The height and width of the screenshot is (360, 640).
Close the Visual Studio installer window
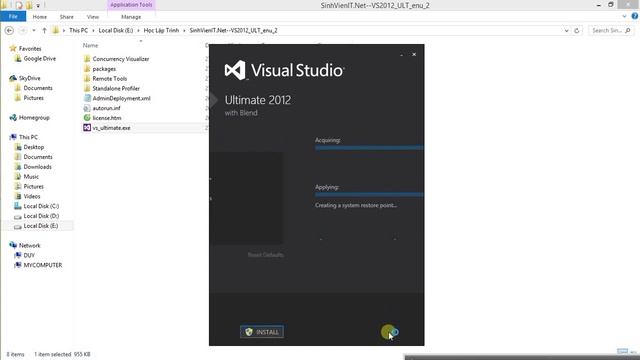(x=414, y=54)
